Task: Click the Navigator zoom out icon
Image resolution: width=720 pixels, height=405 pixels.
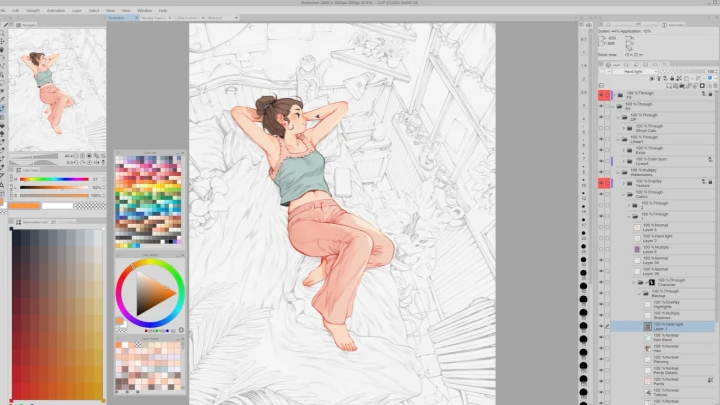Action: 76,156
